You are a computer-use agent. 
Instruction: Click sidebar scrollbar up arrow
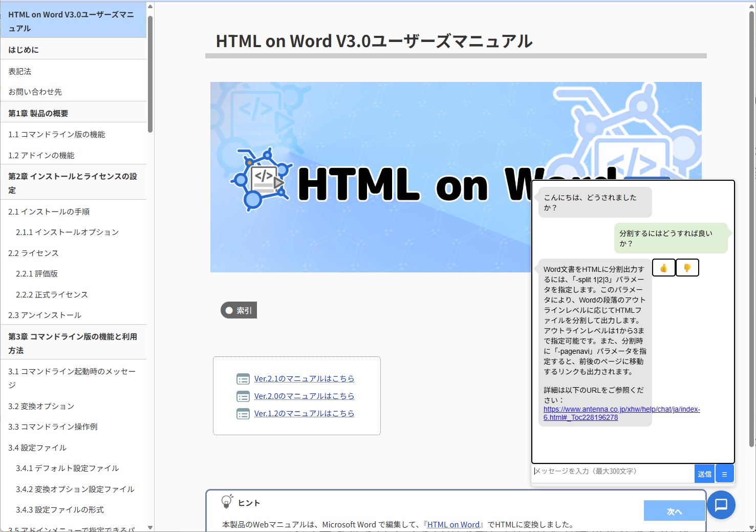coord(150,6)
